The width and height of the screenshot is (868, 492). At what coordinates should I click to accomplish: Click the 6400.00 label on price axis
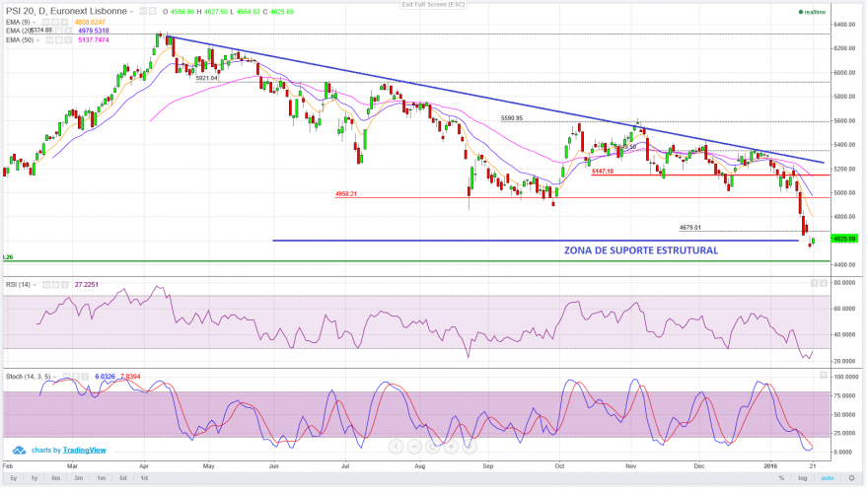[x=844, y=25]
